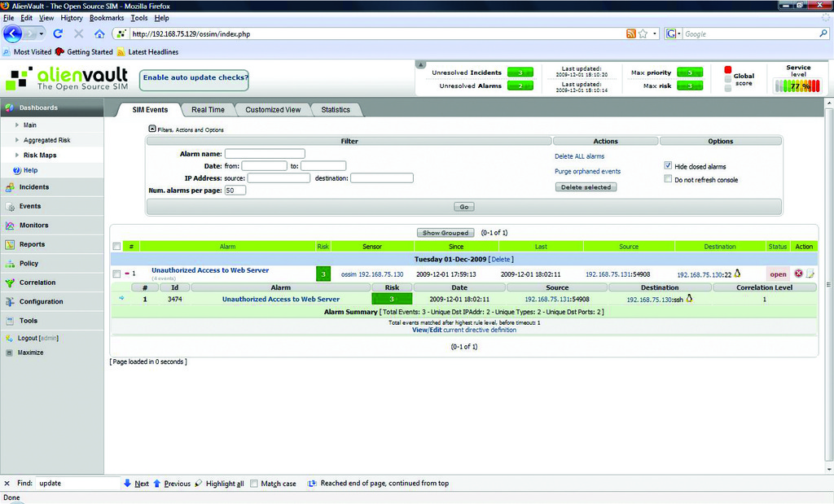This screenshot has width=834, height=504.
Task: Click the red close-alarm icon in Action column
Action: pyautogui.click(x=798, y=274)
